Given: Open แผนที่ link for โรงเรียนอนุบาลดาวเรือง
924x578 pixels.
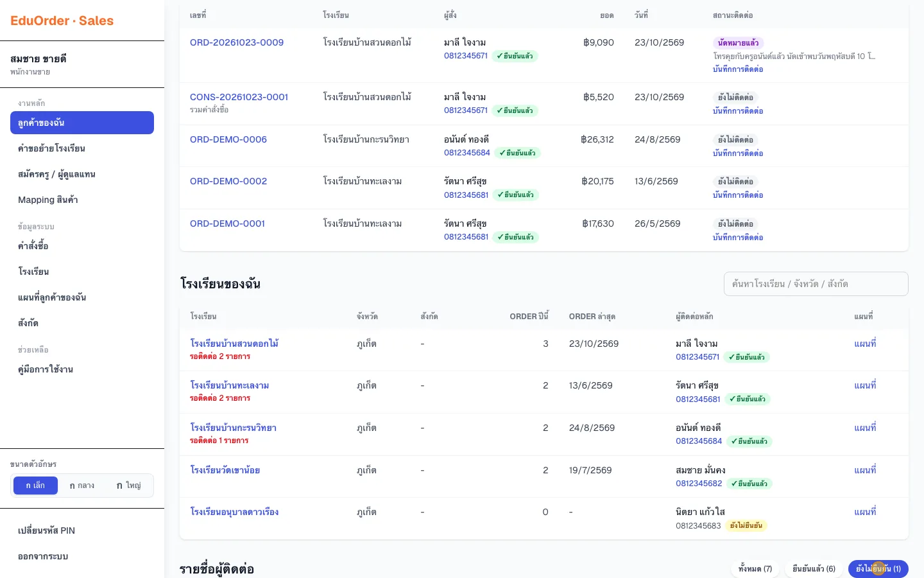Looking at the screenshot, I should click(x=865, y=512).
